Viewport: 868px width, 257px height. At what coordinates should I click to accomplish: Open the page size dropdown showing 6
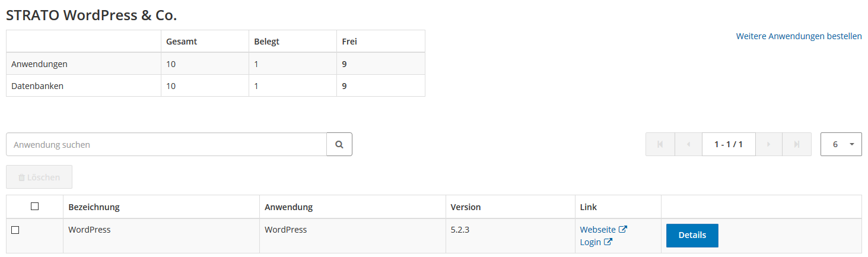coord(841,144)
